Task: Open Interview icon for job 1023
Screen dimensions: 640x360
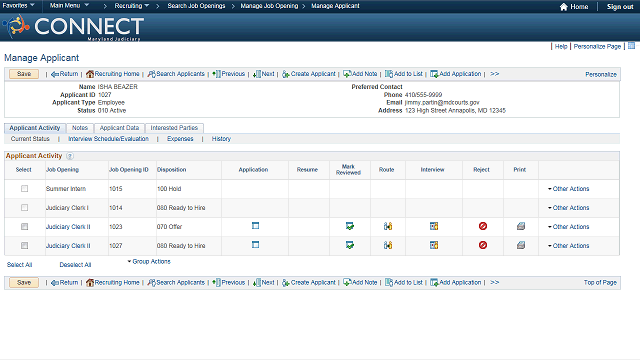Action: coord(434,226)
